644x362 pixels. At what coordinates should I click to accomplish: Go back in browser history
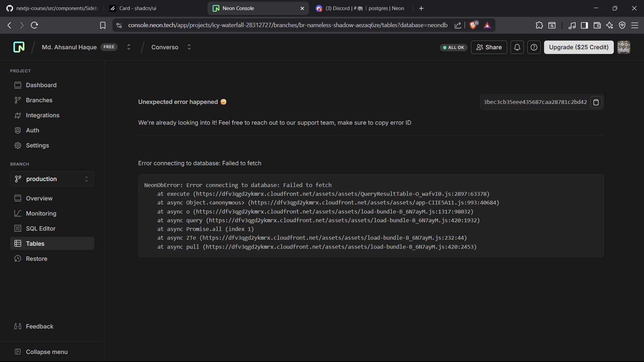click(9, 25)
